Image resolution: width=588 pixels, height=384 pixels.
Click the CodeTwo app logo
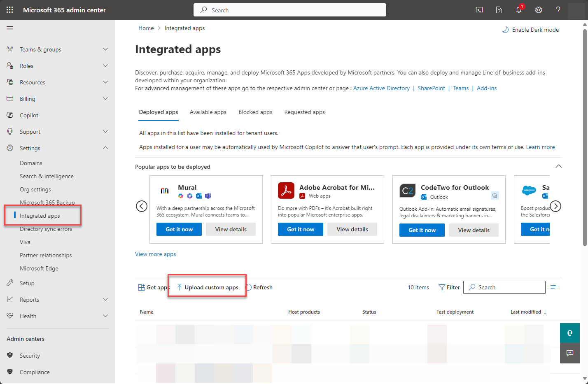click(x=408, y=191)
